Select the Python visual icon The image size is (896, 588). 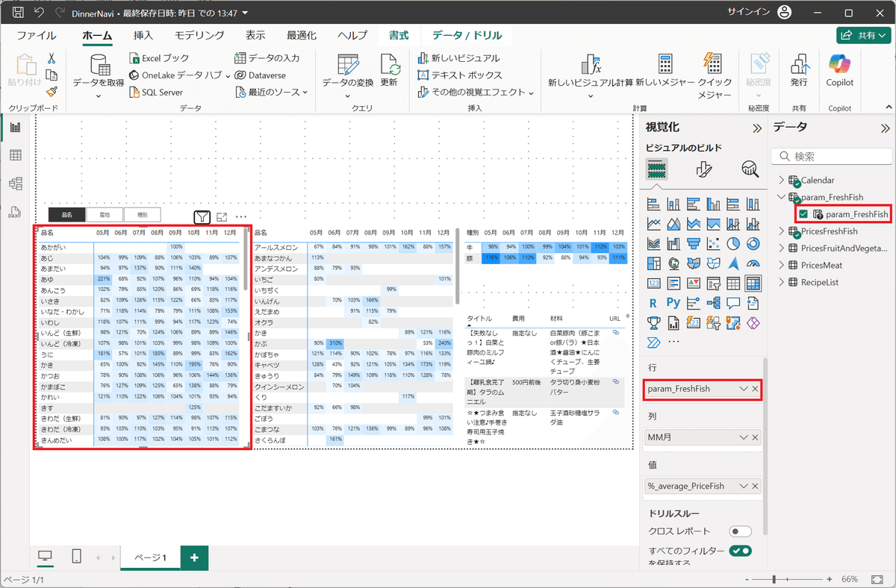[673, 303]
